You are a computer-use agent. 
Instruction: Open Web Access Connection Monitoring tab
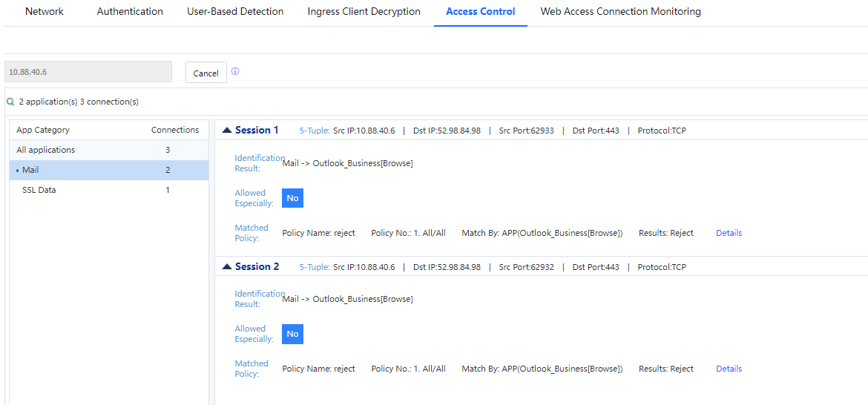click(620, 12)
